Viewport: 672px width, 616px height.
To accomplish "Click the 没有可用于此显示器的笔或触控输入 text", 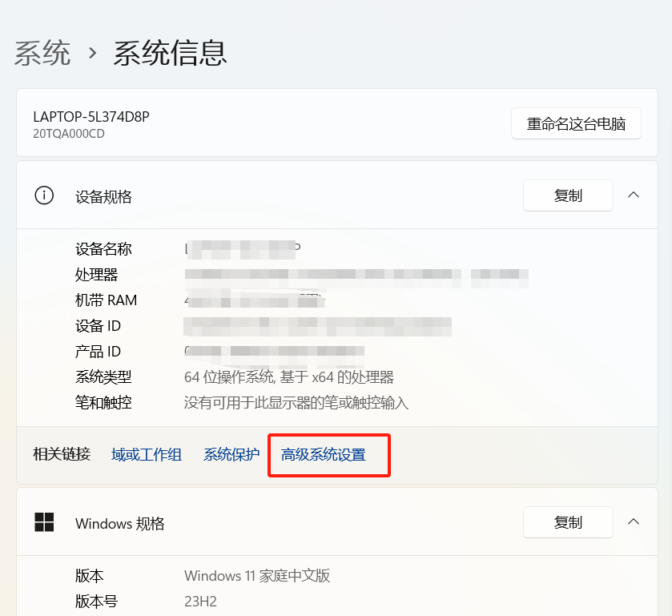I will tap(296, 403).
